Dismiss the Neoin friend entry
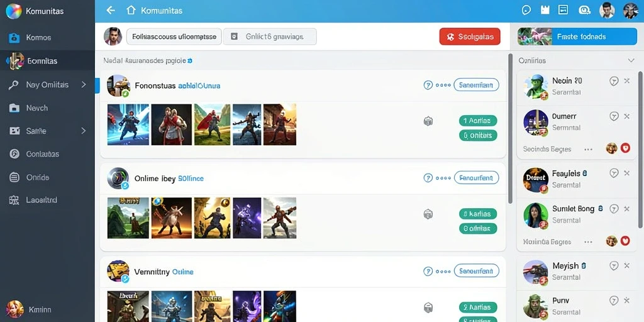 pos(627,81)
